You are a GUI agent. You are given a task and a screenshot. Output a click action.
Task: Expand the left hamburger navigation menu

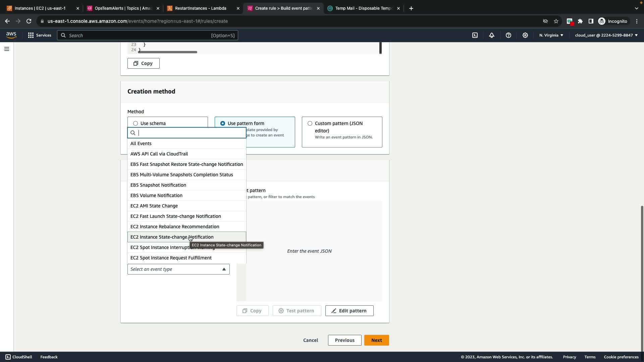[x=6, y=49]
